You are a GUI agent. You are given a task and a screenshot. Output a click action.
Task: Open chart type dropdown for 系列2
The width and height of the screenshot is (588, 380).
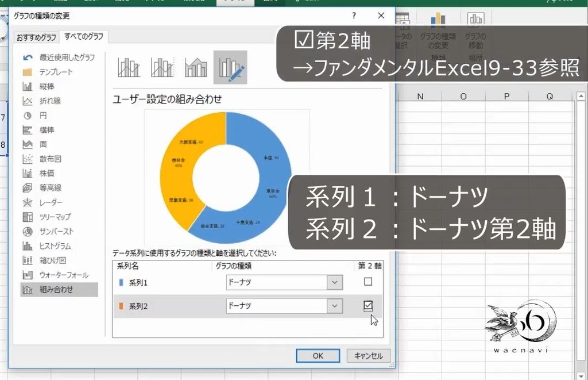point(335,306)
